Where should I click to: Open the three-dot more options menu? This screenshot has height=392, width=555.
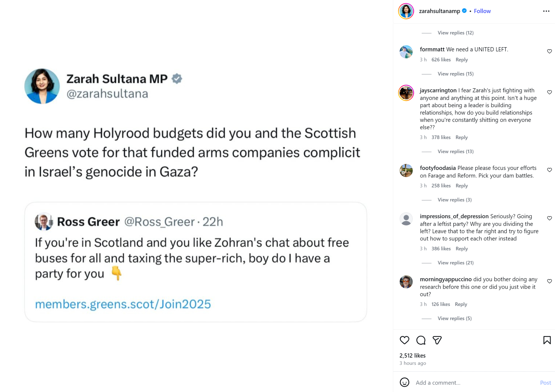click(546, 11)
